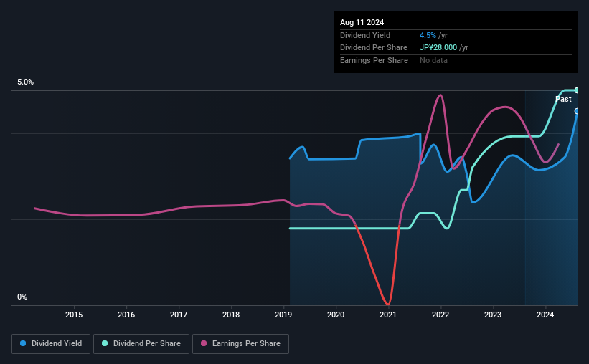
Task: Click the 2024 x-axis label
Action: pyautogui.click(x=545, y=315)
